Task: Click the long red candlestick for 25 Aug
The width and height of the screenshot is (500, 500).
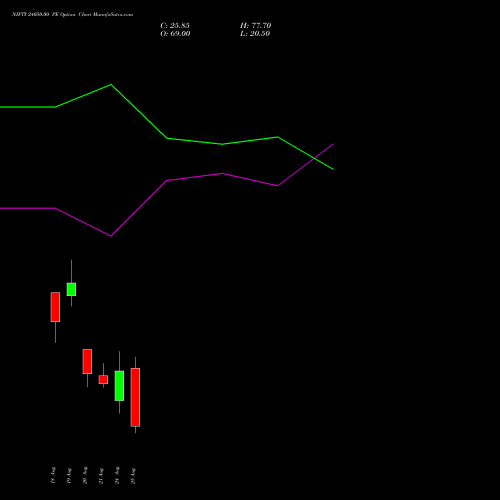Action: [x=135, y=397]
